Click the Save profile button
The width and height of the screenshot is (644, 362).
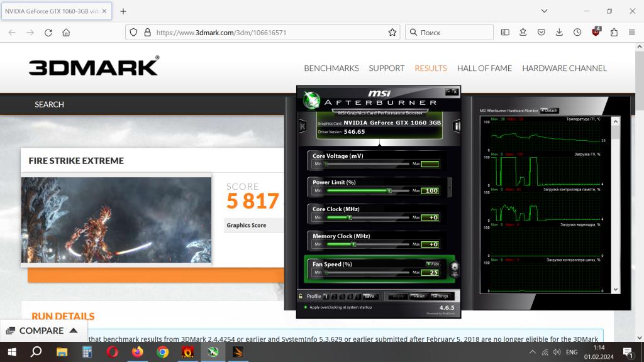coord(370,297)
